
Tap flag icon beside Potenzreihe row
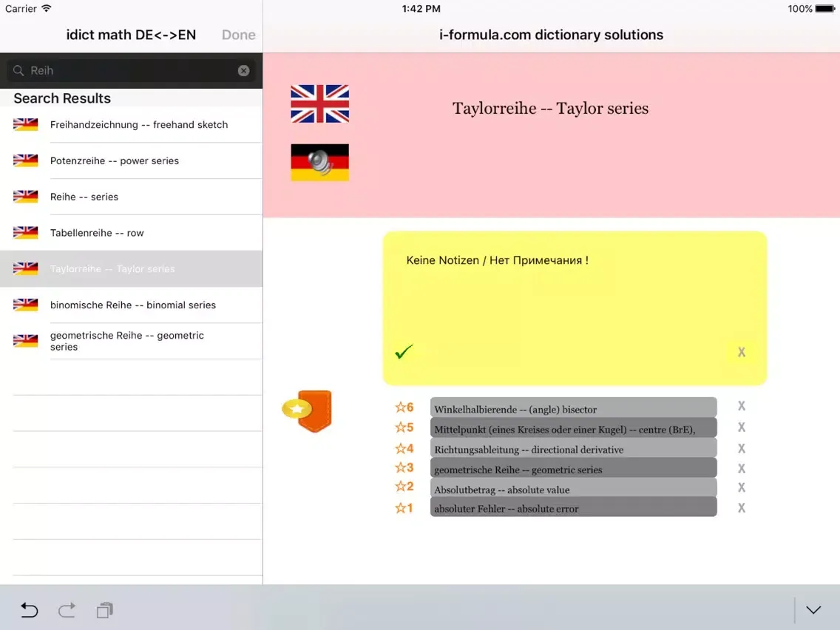[x=26, y=160]
